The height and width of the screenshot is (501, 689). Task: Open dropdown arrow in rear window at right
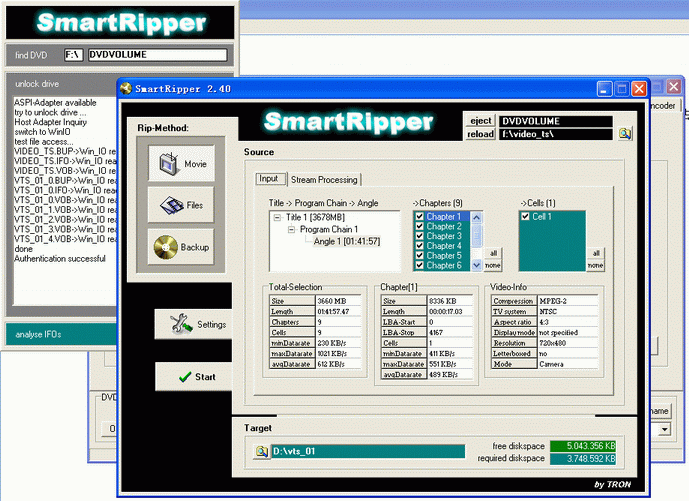point(665,429)
